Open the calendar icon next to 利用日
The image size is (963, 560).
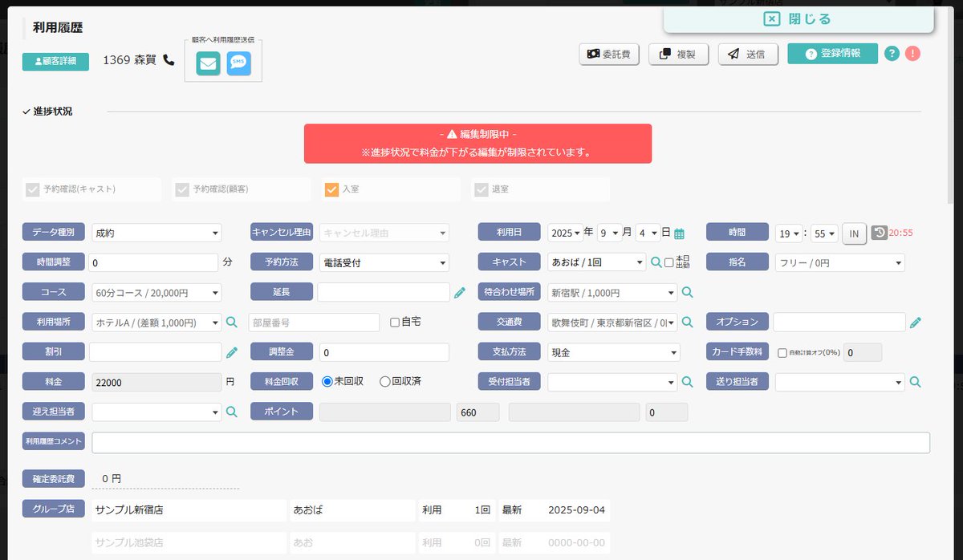coord(678,232)
